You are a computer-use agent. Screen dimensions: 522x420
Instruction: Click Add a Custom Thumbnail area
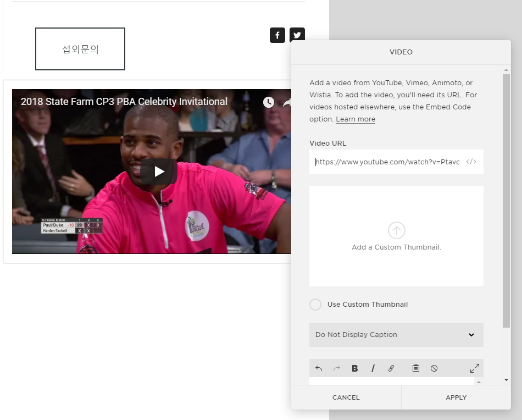[x=397, y=236]
